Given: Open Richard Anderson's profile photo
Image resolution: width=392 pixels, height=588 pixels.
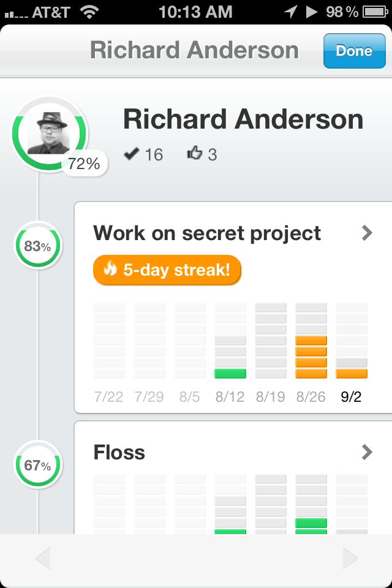Looking at the screenshot, I should (49, 133).
